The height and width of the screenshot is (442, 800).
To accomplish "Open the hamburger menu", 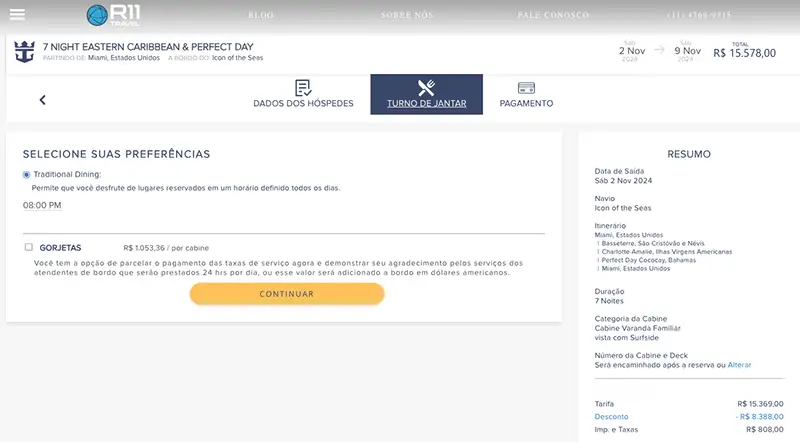I will tap(17, 15).
